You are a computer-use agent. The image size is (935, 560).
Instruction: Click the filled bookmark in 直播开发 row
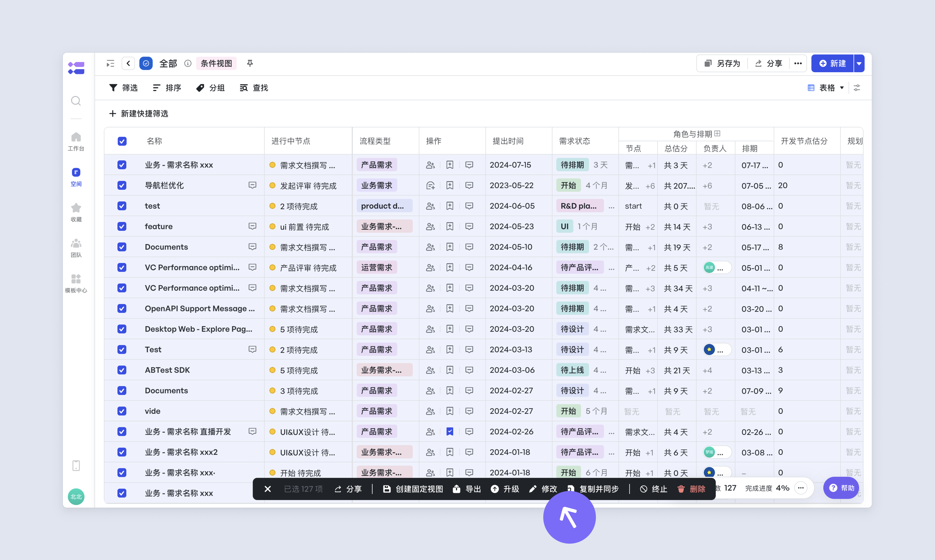click(450, 432)
